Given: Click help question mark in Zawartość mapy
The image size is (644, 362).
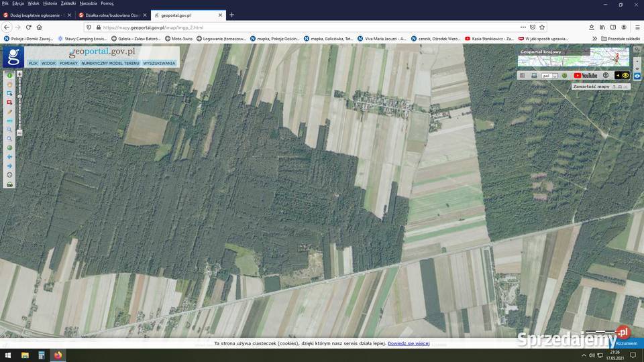Looking at the screenshot, I should pyautogui.click(x=614, y=86).
